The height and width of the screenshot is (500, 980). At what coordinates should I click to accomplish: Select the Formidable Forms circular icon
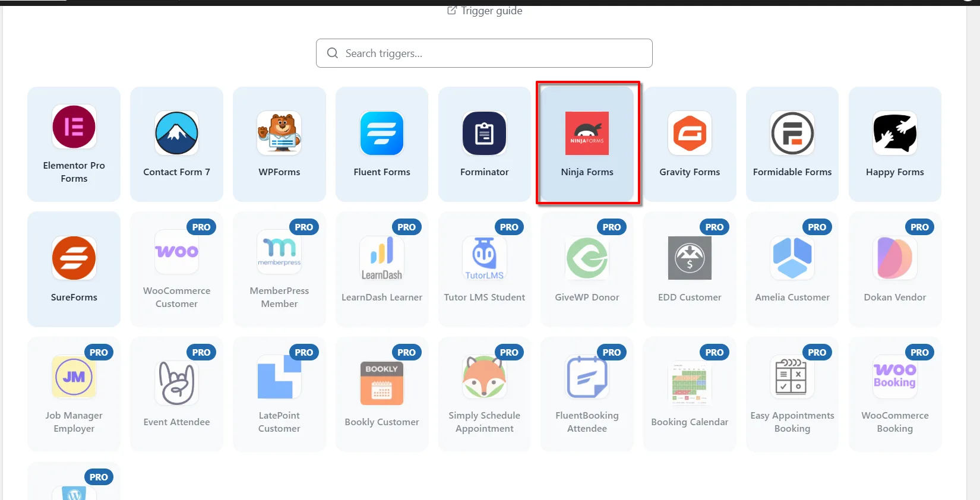792,133
